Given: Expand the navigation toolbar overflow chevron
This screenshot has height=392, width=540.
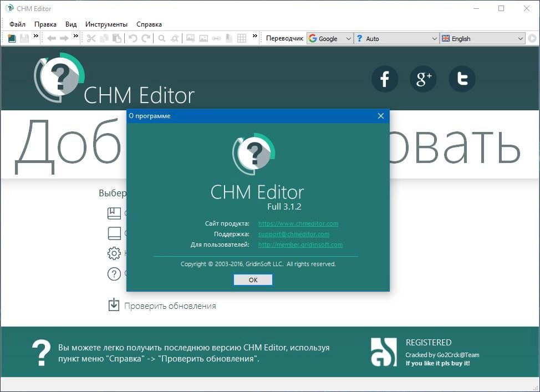Looking at the screenshot, I should point(76,36).
